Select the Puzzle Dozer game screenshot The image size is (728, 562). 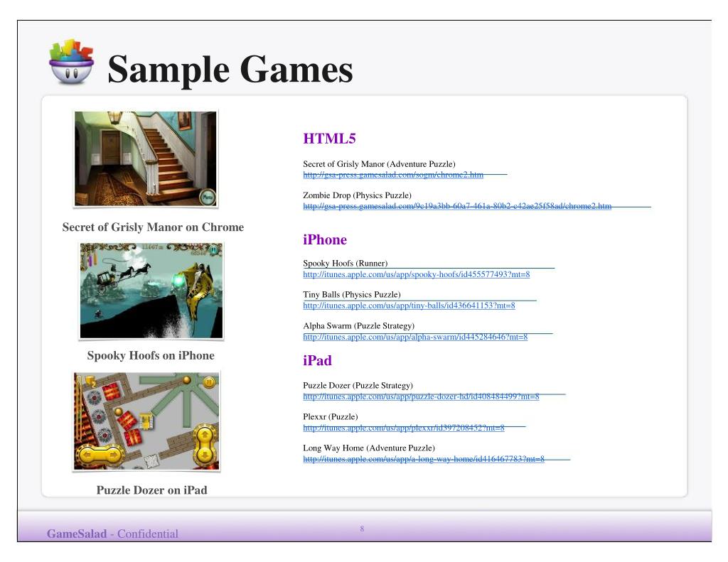pos(146,421)
